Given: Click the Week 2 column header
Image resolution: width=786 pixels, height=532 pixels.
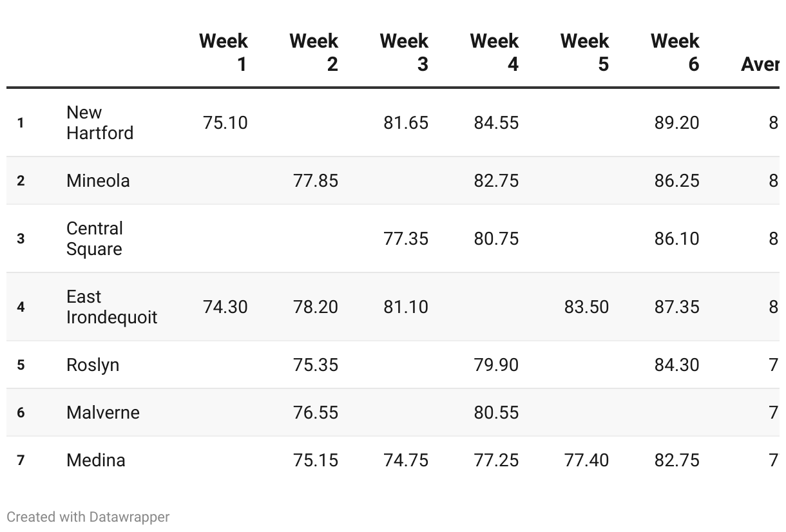Looking at the screenshot, I should coord(314,52).
